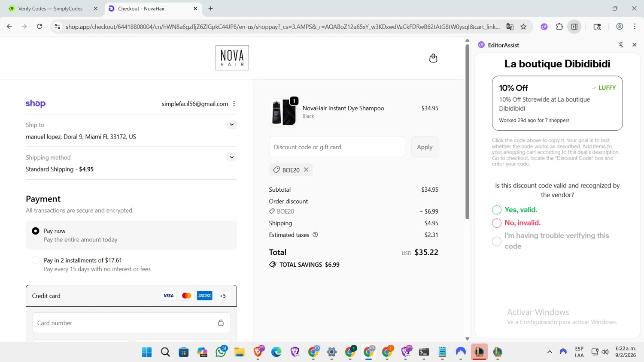Open the shopping bag cart icon
The width and height of the screenshot is (644, 362).
point(433,58)
